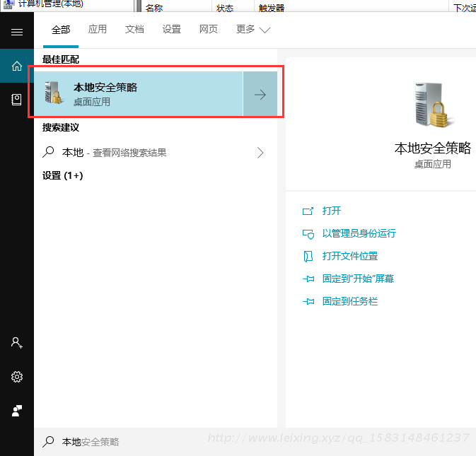The width and height of the screenshot is (476, 456).
Task: Click the pin icon for 固定到"开始"屏幕
Action: [x=308, y=279]
